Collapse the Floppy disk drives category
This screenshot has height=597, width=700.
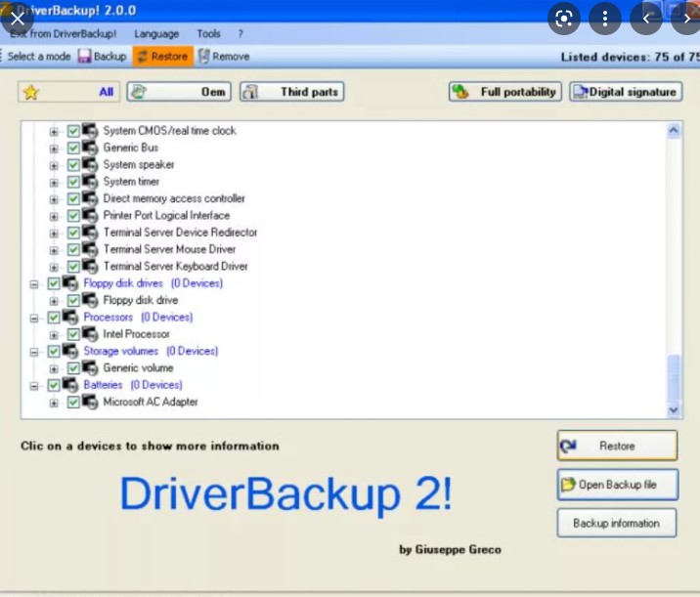pyautogui.click(x=34, y=284)
